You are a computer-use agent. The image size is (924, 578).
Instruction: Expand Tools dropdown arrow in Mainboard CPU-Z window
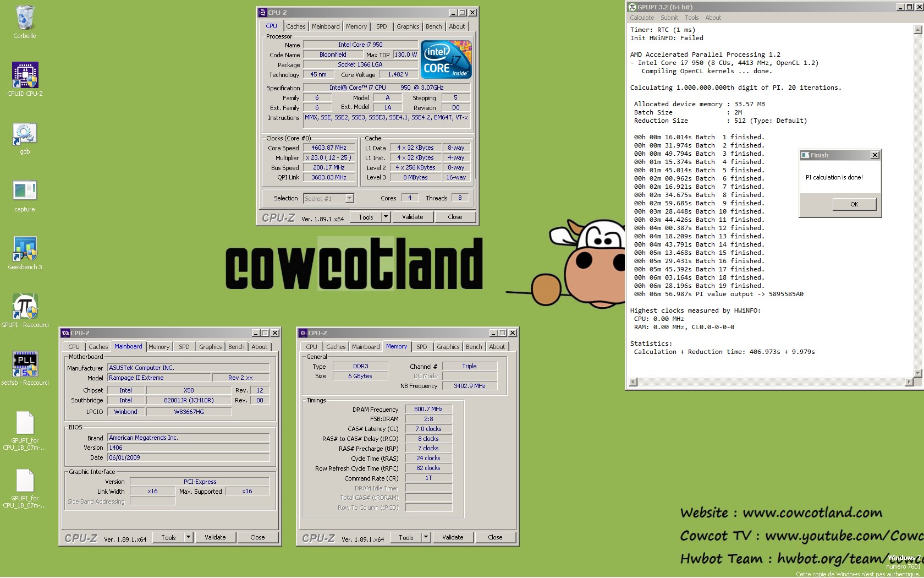click(189, 537)
